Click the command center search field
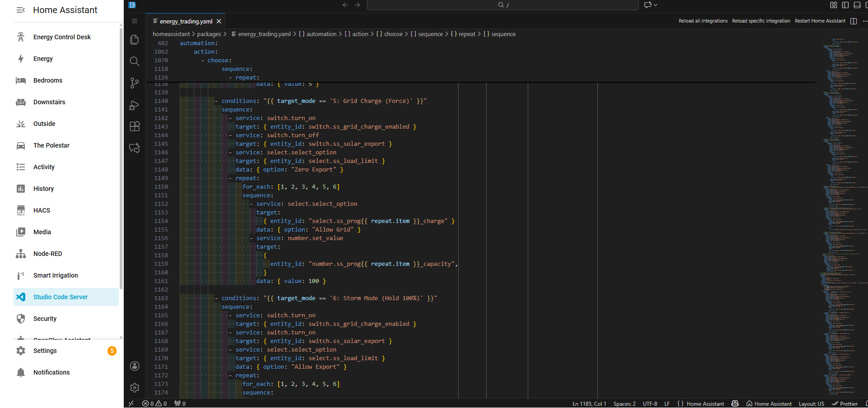868x408 pixels. (x=503, y=5)
